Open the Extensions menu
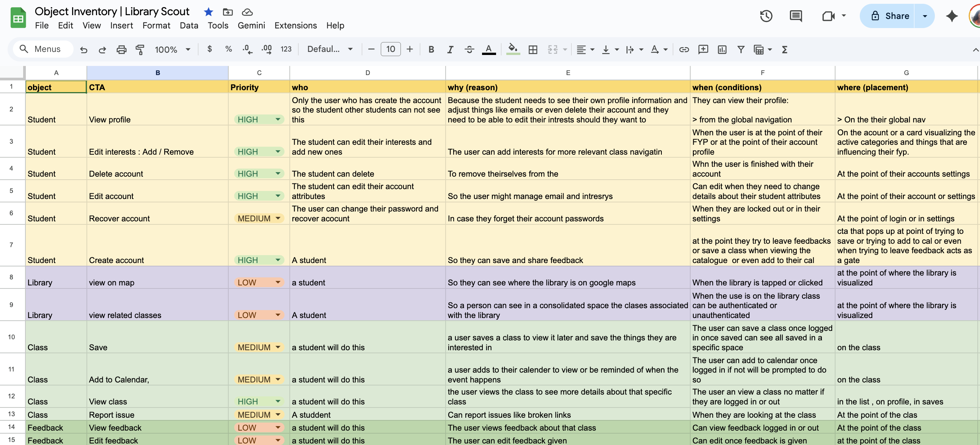This screenshot has height=445, width=980. [295, 25]
